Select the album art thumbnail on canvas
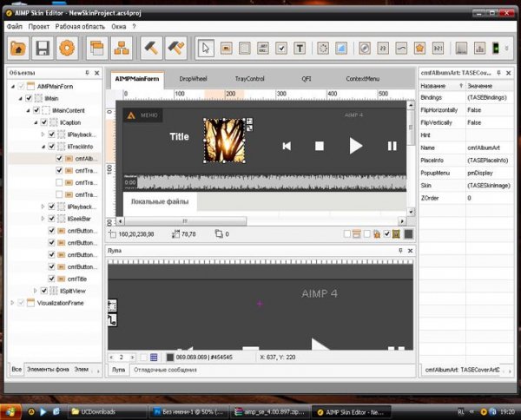Screen dimensions: 521x420 click(x=225, y=141)
